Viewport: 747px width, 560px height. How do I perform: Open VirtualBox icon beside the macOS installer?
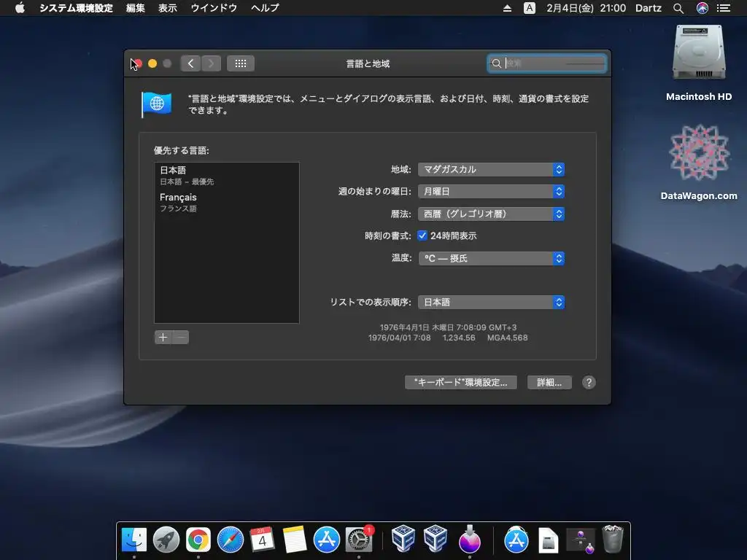point(435,539)
